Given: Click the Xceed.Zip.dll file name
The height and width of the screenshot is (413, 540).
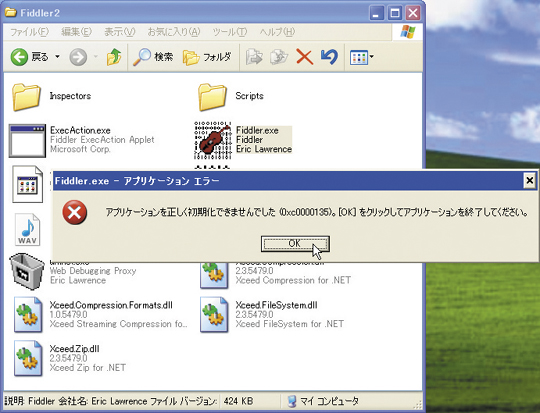Looking at the screenshot, I should [x=74, y=349].
